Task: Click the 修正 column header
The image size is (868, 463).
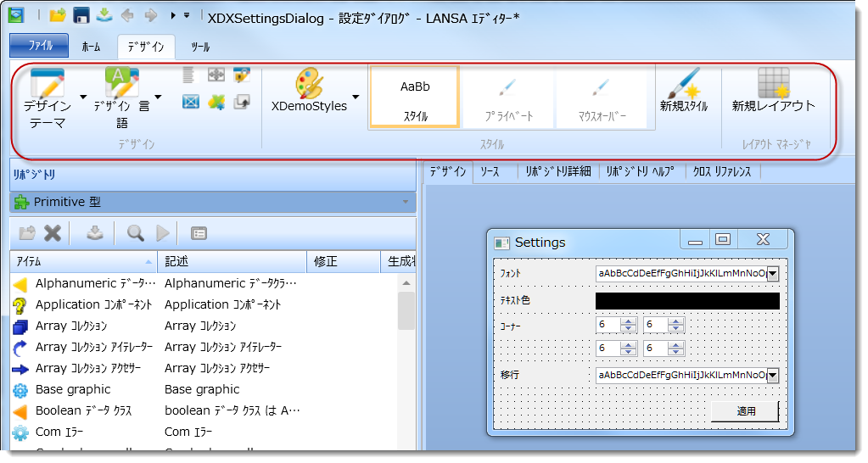Action: (344, 262)
